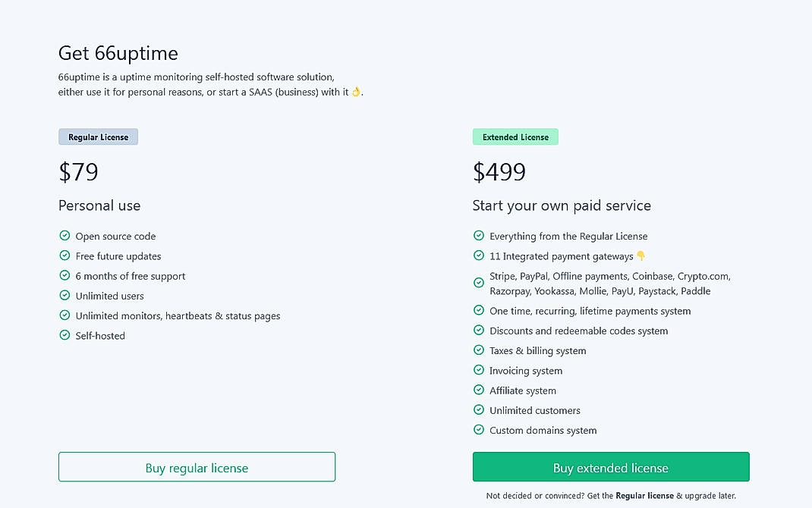Select the check icon beside Affiliate system
The width and height of the screenshot is (812, 508).
coord(478,390)
